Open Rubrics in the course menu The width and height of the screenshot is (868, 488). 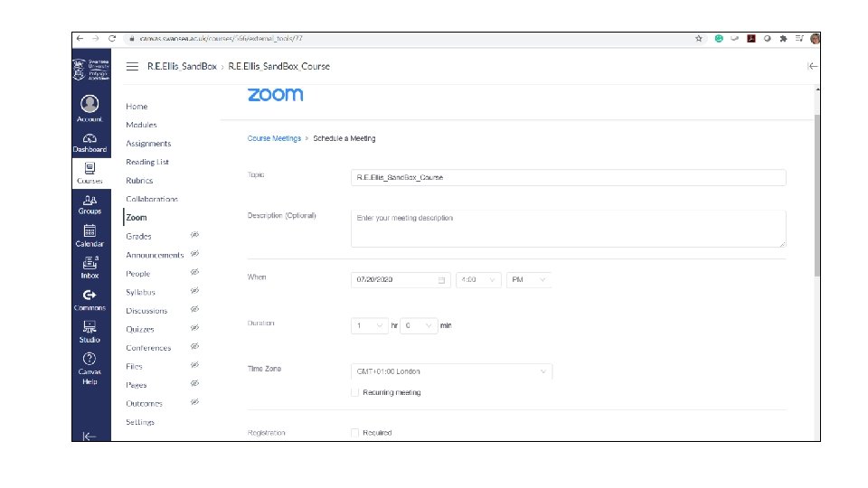pos(139,181)
